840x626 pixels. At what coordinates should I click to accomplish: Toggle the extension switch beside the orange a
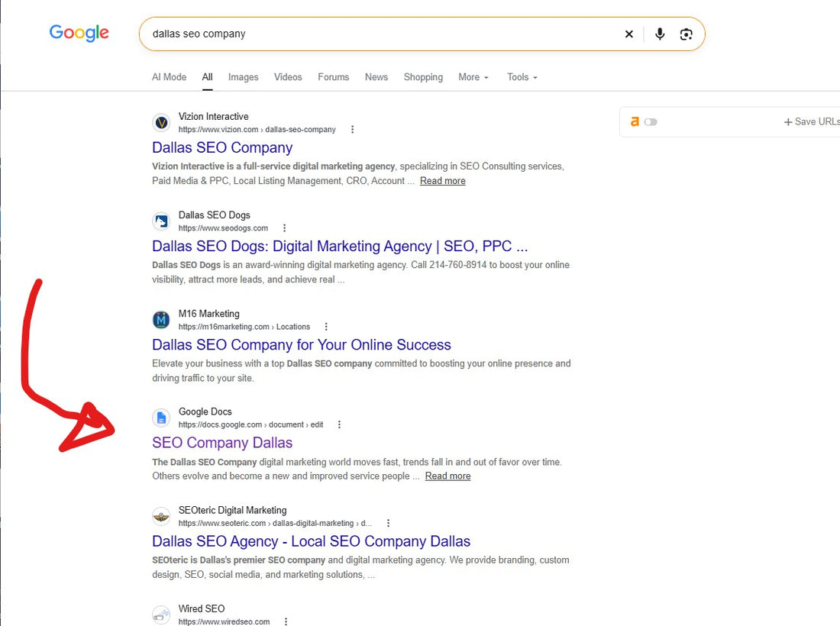[651, 122]
